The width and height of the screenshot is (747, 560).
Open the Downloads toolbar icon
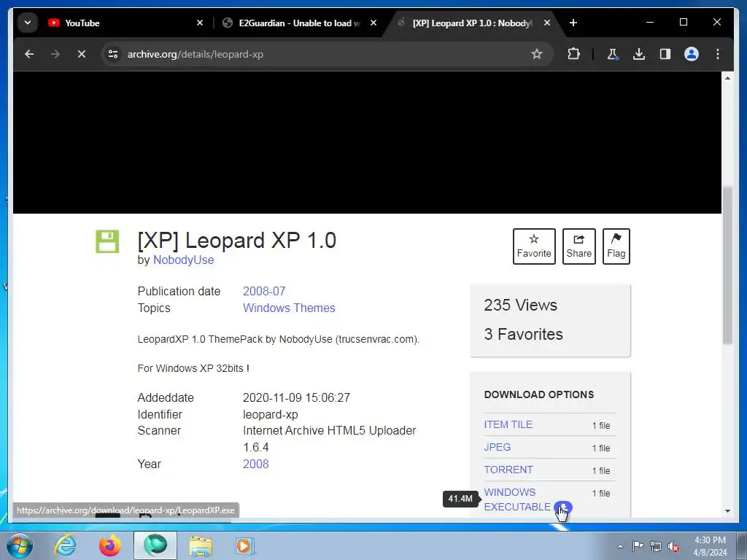(x=639, y=54)
